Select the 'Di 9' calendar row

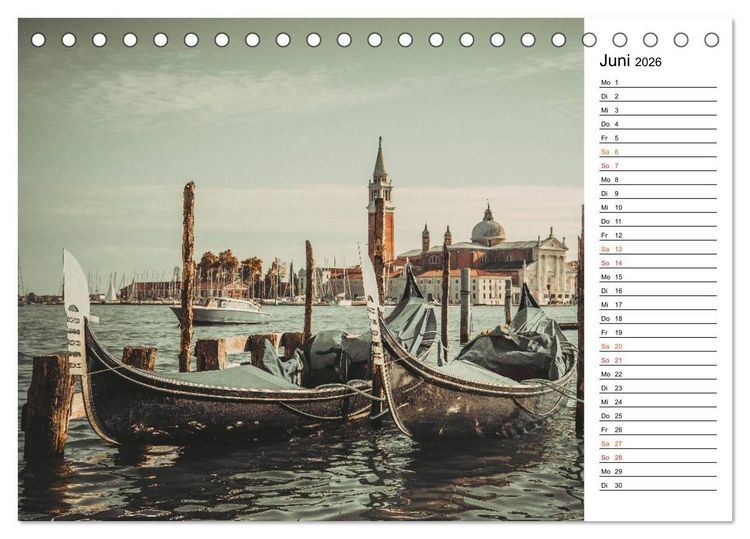tap(658, 193)
